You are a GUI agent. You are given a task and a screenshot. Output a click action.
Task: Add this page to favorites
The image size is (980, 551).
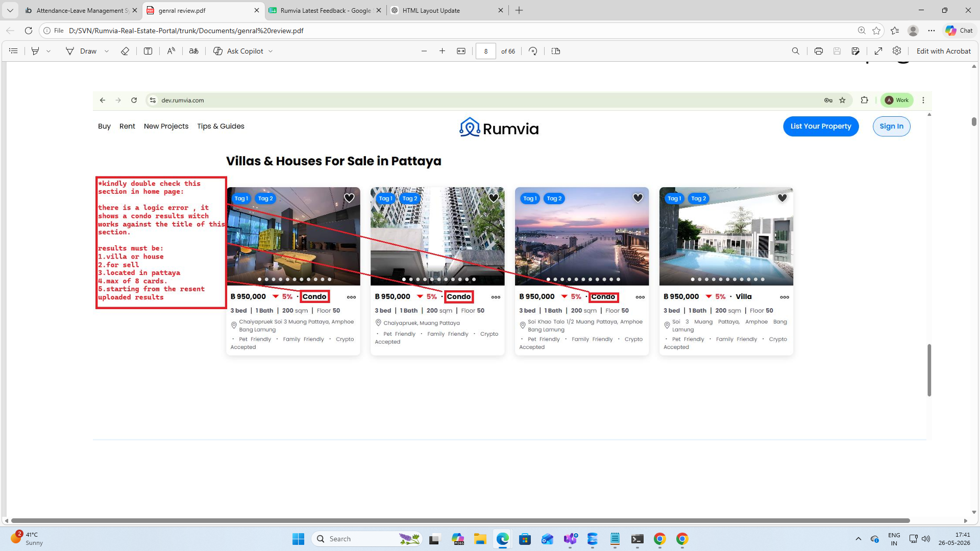[x=876, y=31]
